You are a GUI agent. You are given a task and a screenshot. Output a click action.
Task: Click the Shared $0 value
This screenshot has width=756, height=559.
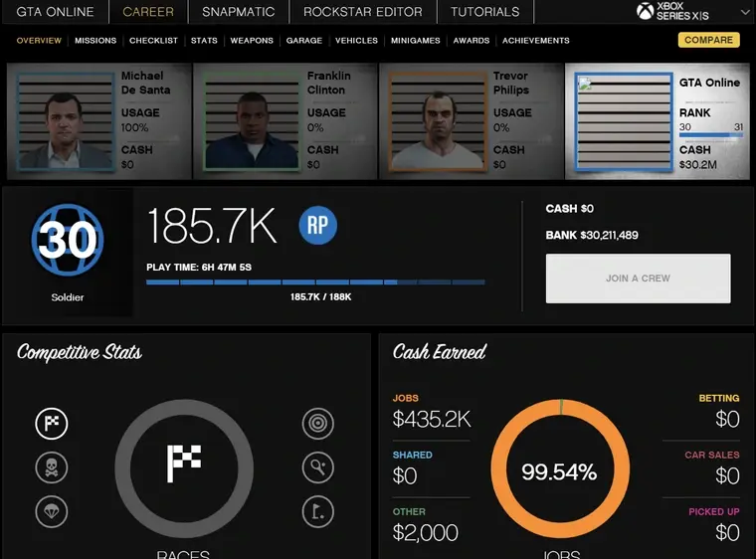coord(405,476)
